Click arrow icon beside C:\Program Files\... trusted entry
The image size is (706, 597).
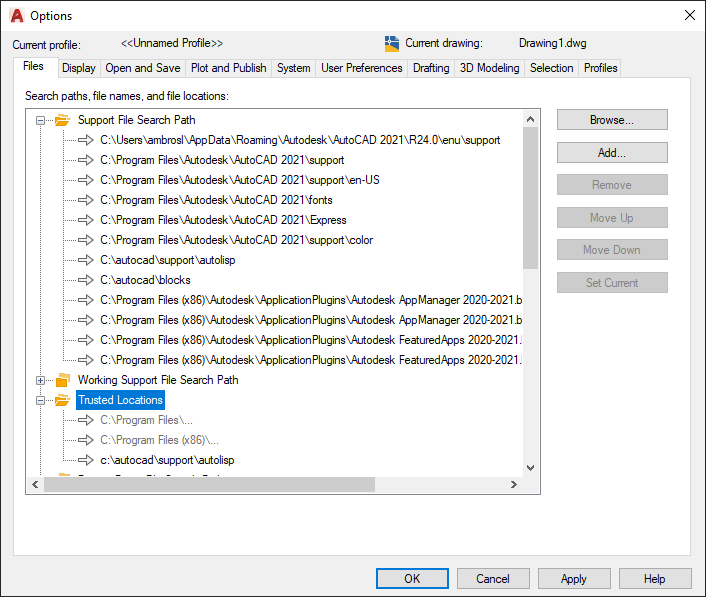pos(86,420)
